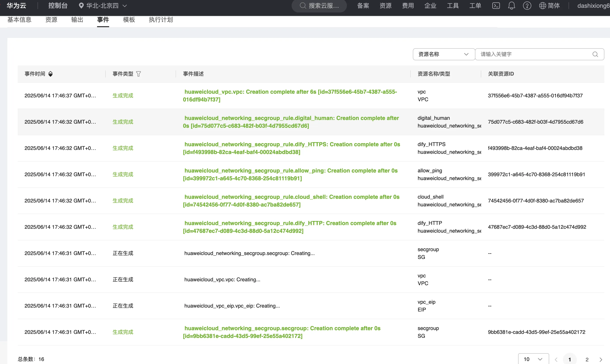
Task: Click the notification bell icon
Action: [x=511, y=6]
